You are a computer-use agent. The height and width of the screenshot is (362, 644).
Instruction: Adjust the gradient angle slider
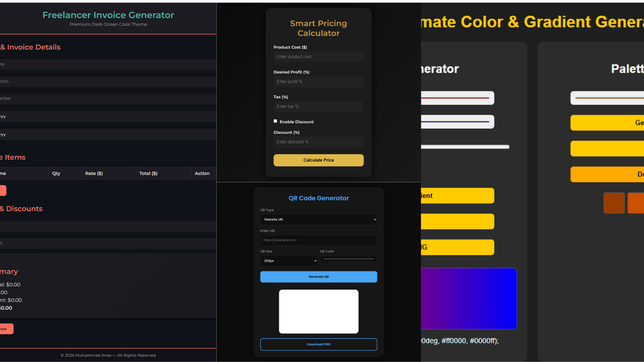465,147
